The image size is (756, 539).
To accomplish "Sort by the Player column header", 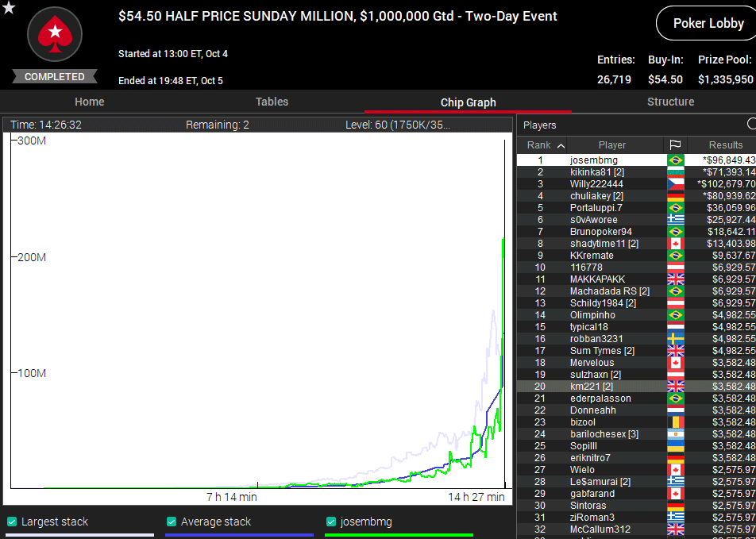I will point(611,145).
